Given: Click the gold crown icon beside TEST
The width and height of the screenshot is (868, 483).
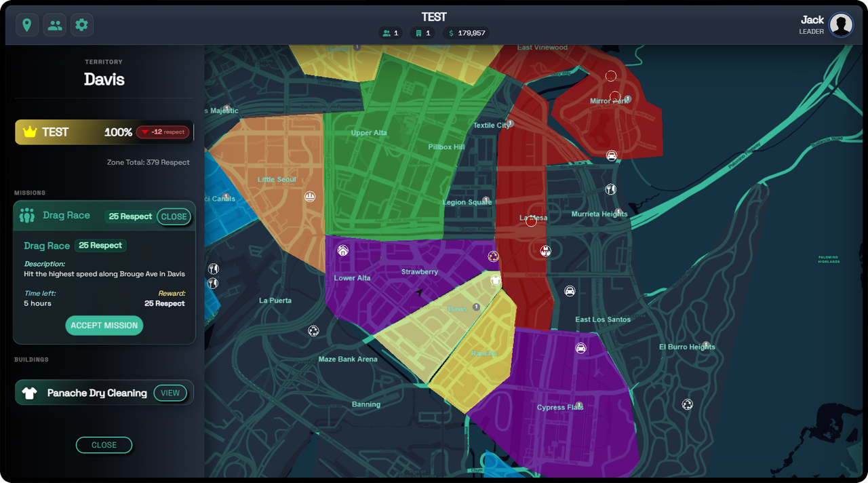Looking at the screenshot, I should point(29,132).
